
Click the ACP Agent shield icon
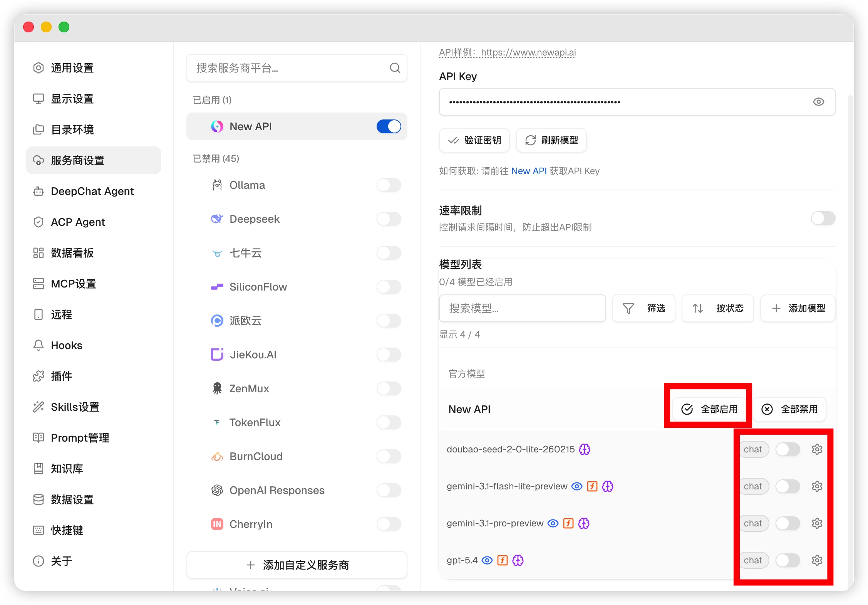click(x=39, y=222)
